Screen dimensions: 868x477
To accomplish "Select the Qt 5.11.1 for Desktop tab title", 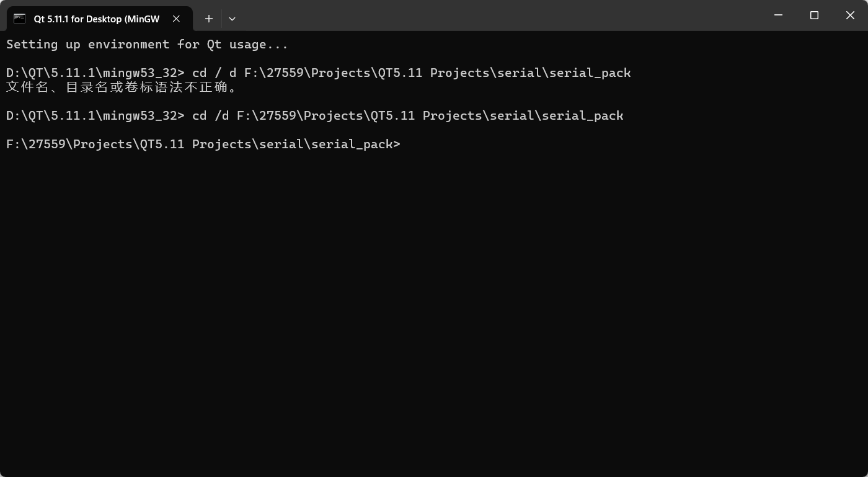I will 97,19.
